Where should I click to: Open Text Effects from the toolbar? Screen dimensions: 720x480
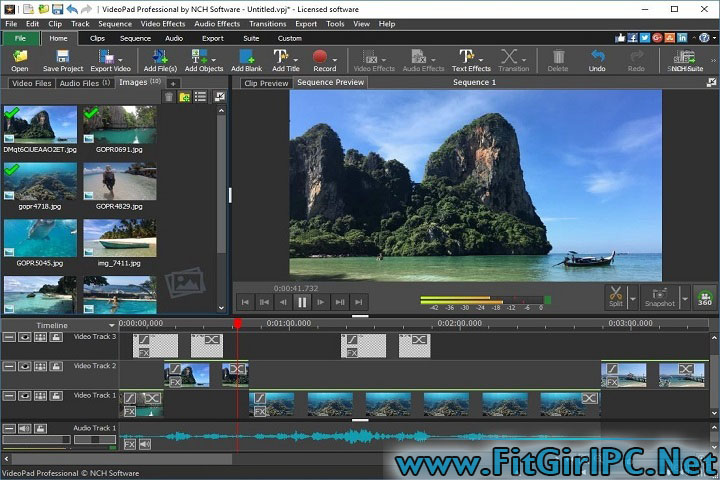[471, 57]
